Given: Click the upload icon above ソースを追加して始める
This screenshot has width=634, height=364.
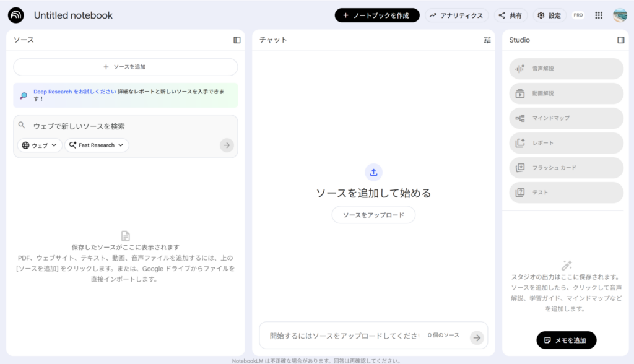Looking at the screenshot, I should coord(373,172).
